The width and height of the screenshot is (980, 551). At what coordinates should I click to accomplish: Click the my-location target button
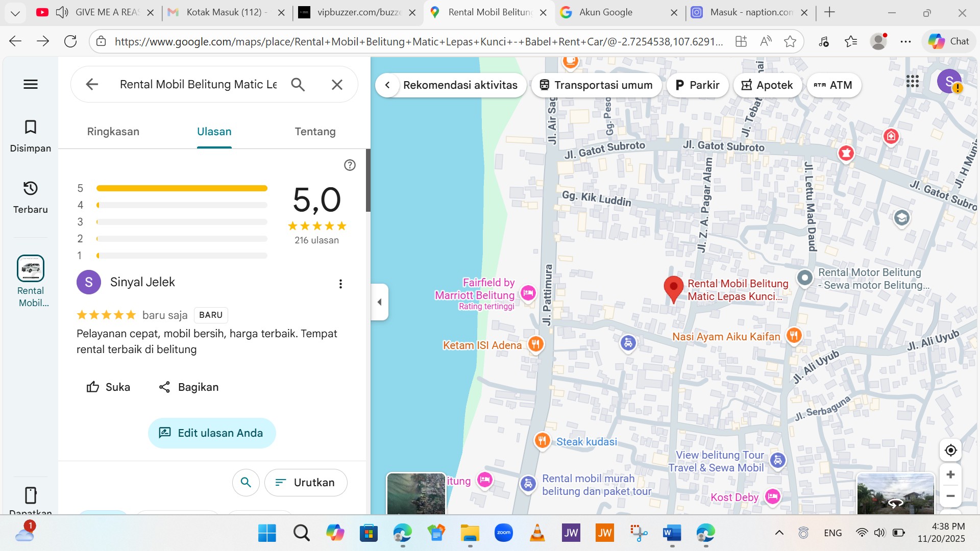pos(950,450)
